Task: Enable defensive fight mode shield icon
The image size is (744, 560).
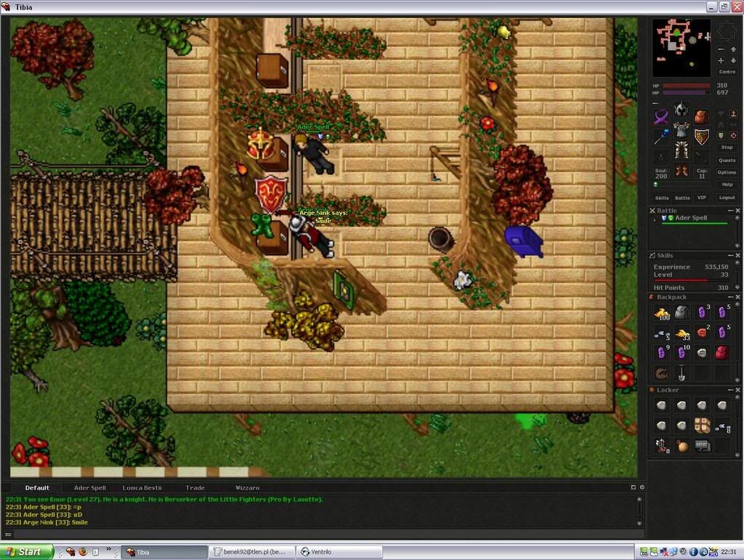Action: (x=721, y=136)
